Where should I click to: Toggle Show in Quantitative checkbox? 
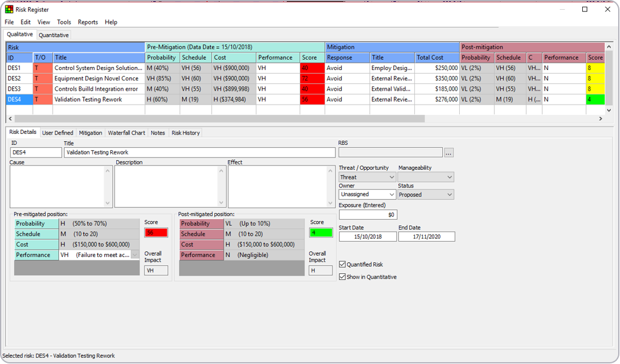342,277
